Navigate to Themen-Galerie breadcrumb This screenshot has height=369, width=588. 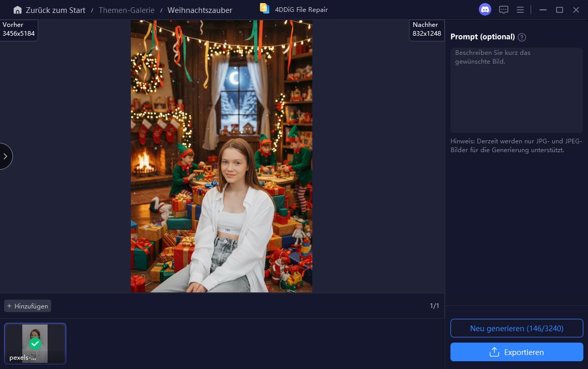[126, 10]
